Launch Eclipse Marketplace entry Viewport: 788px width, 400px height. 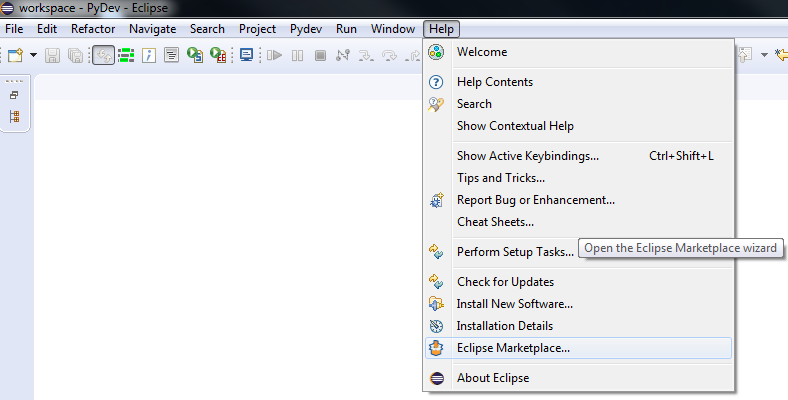pyautogui.click(x=578, y=348)
